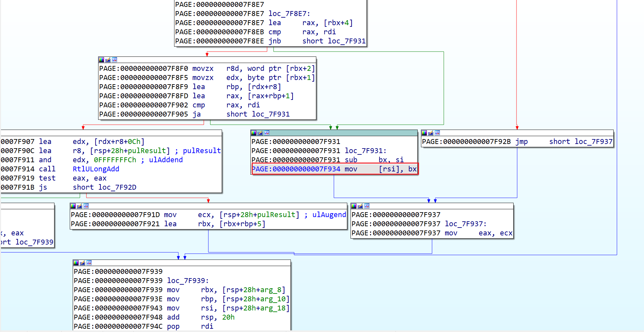Click color icon on 7F91D mov block
644x332 pixels.
coord(73,206)
